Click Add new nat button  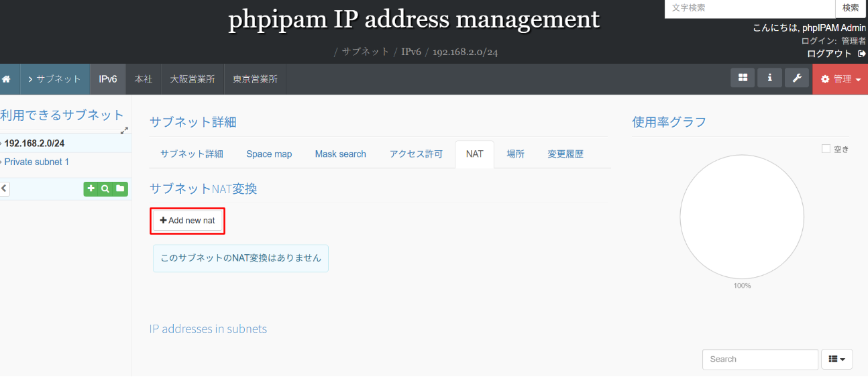point(188,221)
